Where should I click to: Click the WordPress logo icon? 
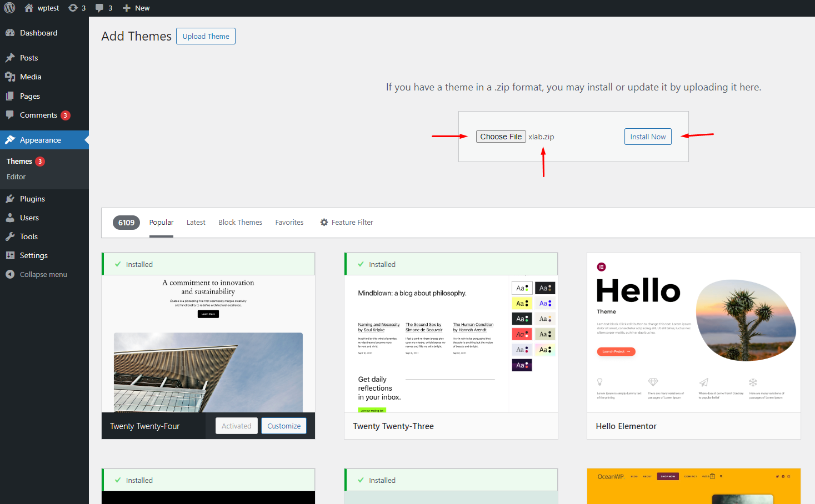(x=9, y=8)
